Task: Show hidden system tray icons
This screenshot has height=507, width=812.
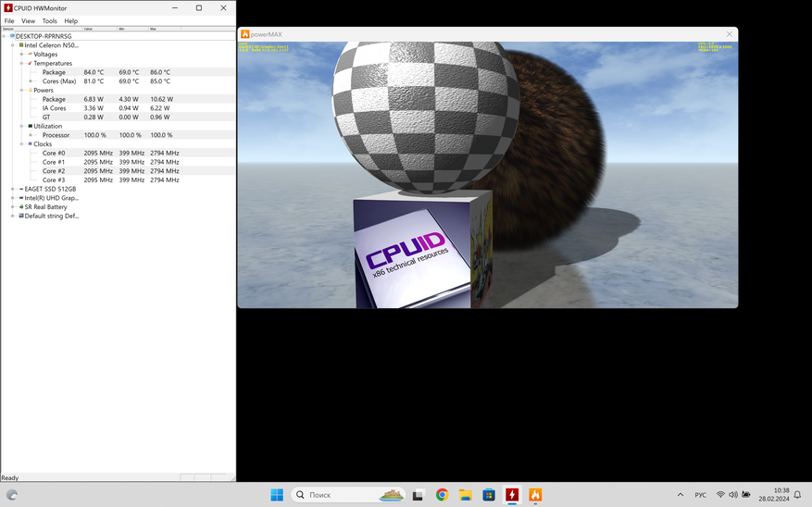Action: click(x=681, y=495)
